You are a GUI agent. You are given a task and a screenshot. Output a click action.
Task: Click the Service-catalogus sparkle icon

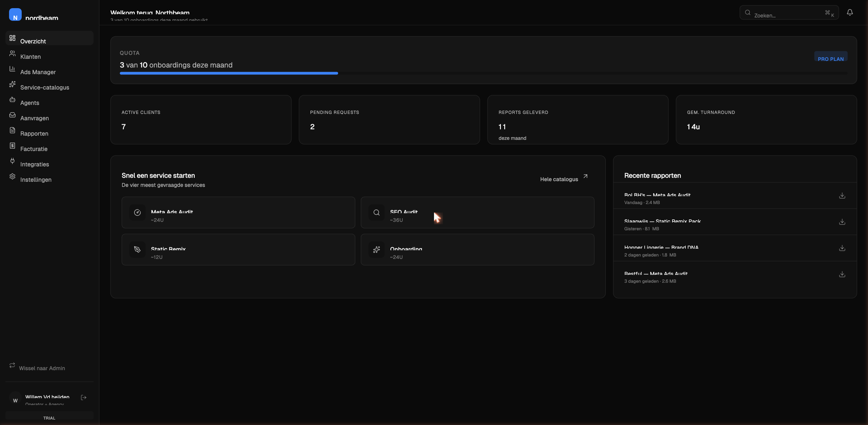click(12, 84)
